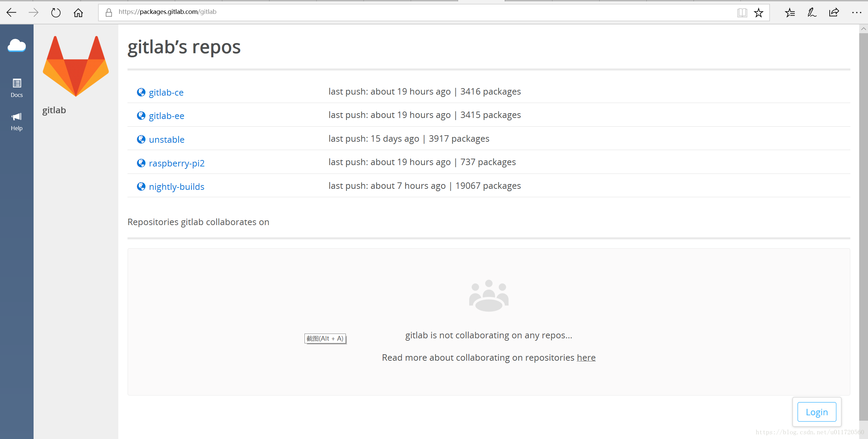Click globe icon beside raspberry-pi2
The width and height of the screenshot is (868, 439).
click(141, 163)
